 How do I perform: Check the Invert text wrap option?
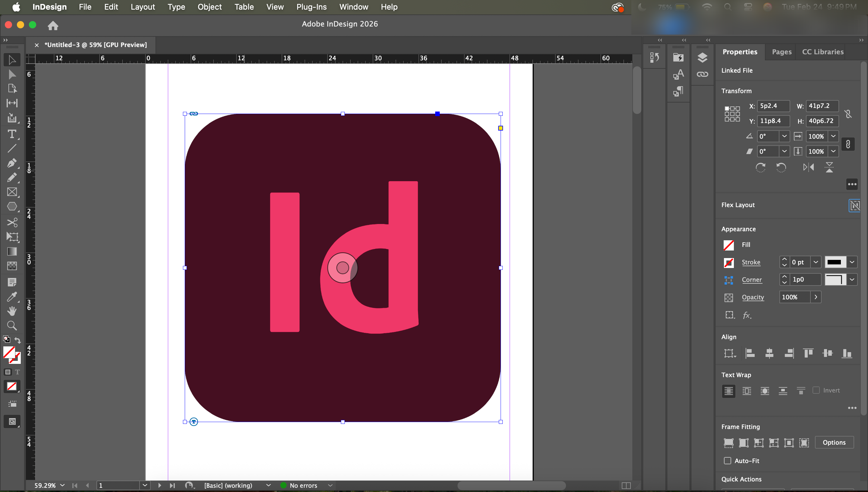tap(816, 390)
